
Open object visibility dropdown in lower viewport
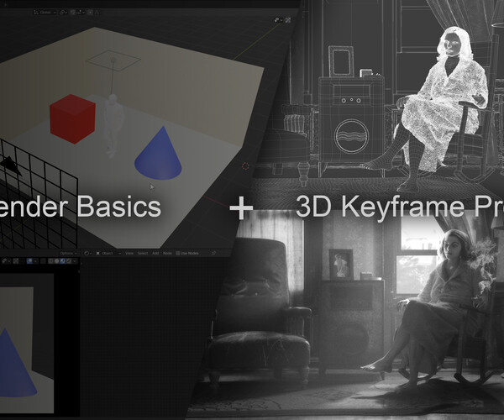6,261
